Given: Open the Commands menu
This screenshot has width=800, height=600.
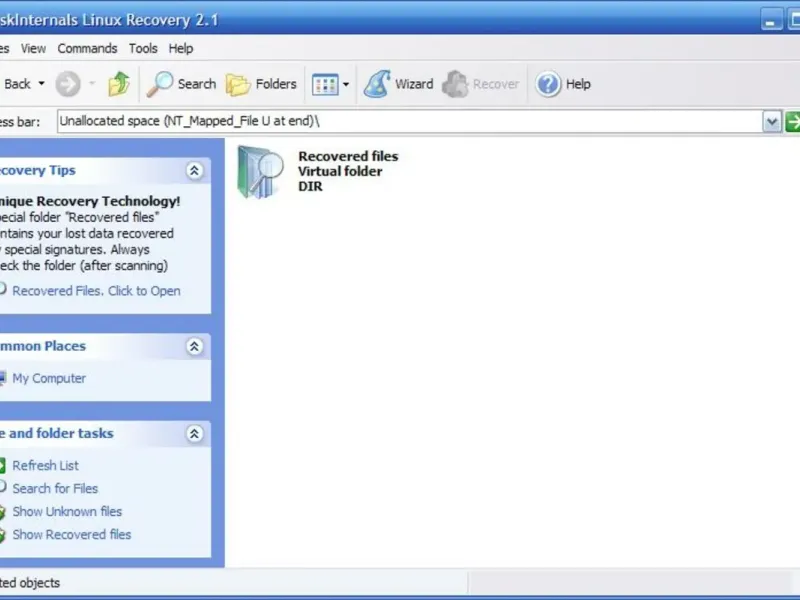Looking at the screenshot, I should click(87, 48).
